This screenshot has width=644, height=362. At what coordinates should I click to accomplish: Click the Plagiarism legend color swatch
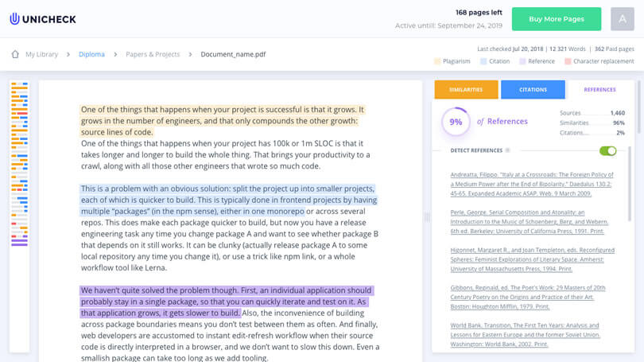tap(437, 61)
